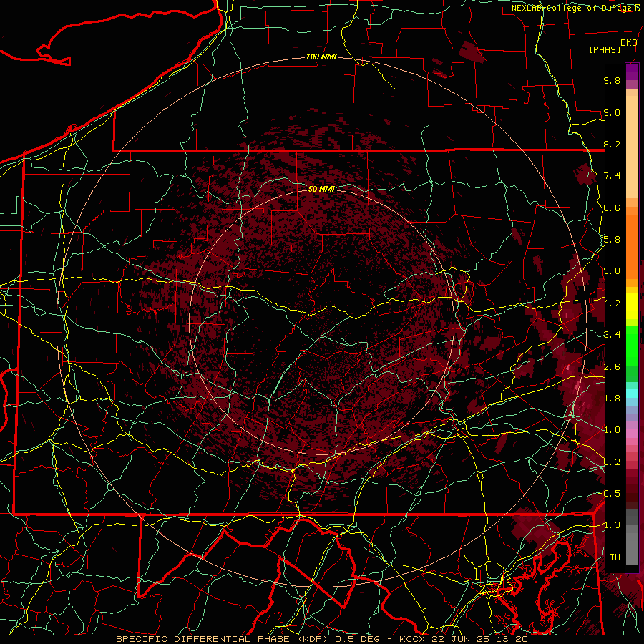Select the 8.2 value on the color scale

(x=612, y=144)
